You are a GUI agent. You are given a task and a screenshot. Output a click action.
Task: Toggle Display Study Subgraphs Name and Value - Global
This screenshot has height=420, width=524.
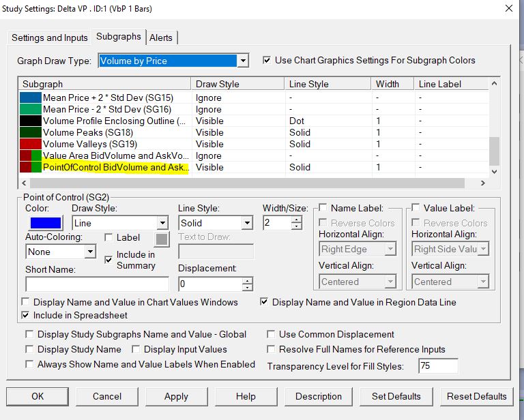pos(29,334)
